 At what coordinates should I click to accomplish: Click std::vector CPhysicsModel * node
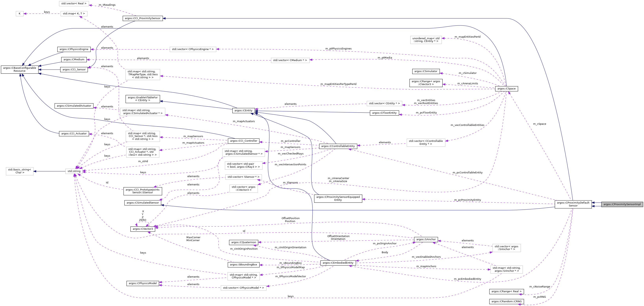pyautogui.click(x=244, y=288)
